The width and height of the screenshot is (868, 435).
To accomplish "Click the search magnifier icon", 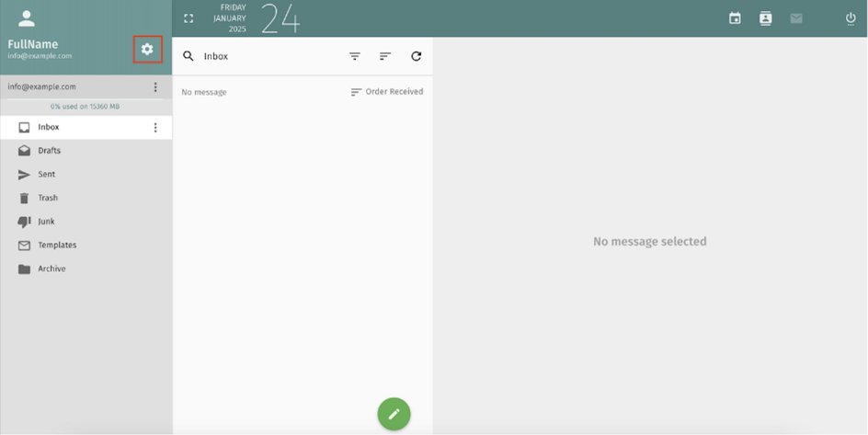I will (x=188, y=56).
